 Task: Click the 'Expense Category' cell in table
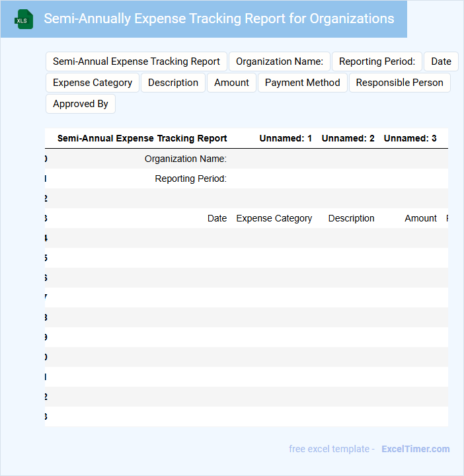274,218
